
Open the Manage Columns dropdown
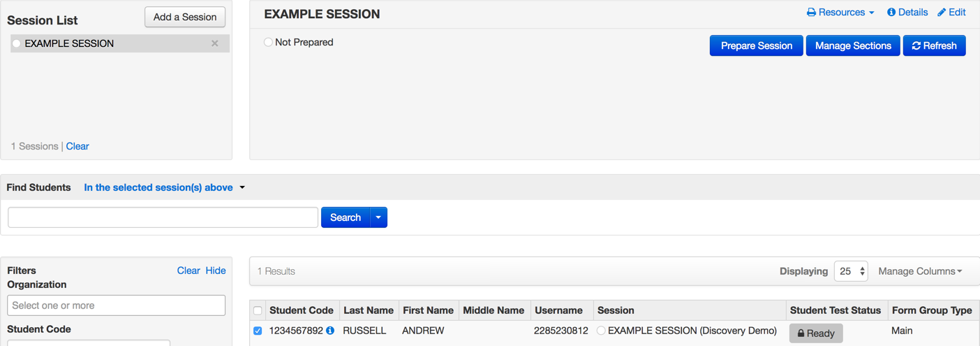coord(919,271)
